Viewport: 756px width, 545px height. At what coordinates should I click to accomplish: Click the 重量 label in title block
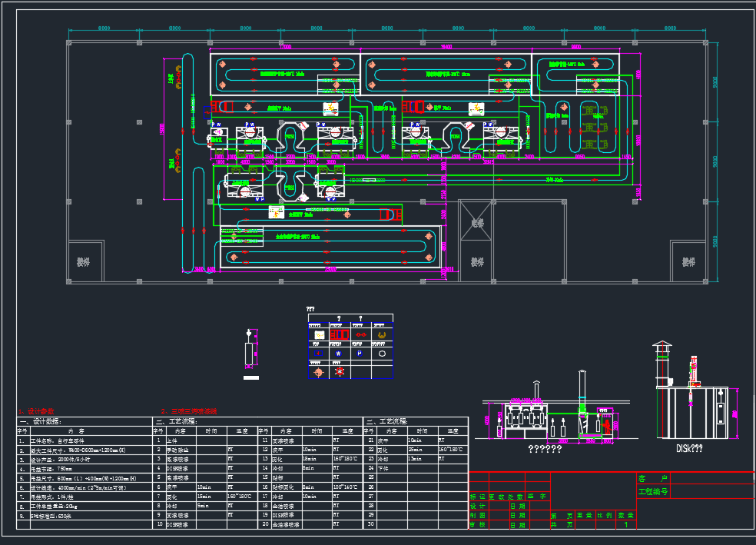[x=585, y=516]
